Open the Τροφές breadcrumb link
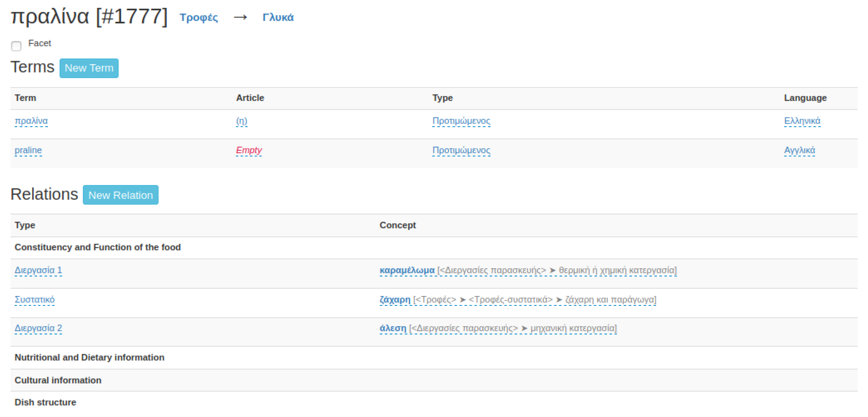 199,18
